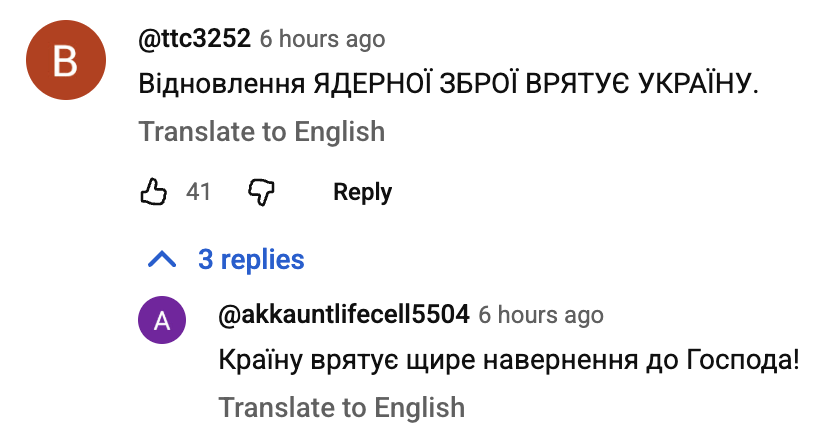Screen dimensions: 824x442
Task: Click the 41 likes count
Action: pyautogui.click(x=199, y=191)
